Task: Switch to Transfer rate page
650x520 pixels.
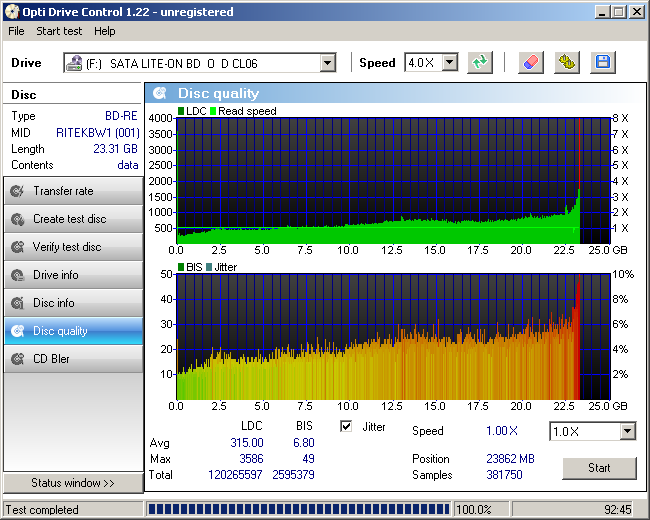Action: click(x=73, y=191)
